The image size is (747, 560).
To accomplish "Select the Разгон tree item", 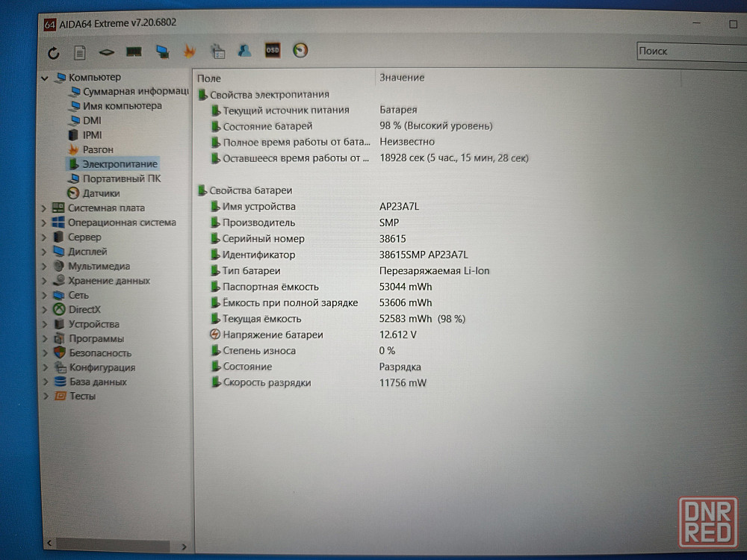I will pos(91,149).
